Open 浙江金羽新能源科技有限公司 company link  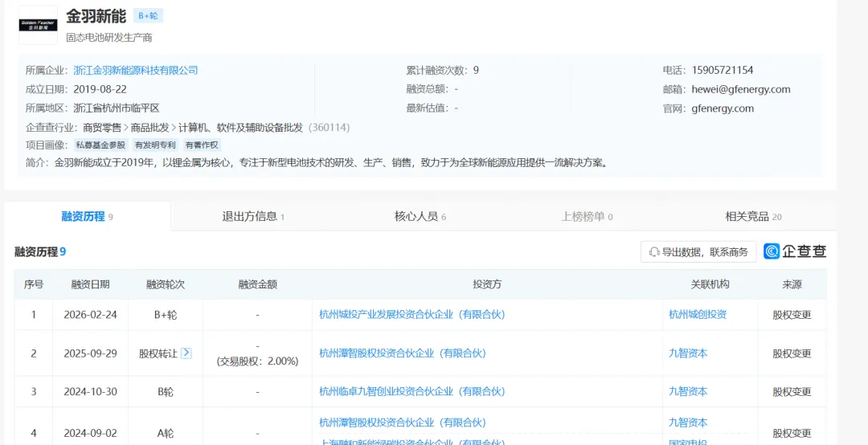[x=136, y=71]
